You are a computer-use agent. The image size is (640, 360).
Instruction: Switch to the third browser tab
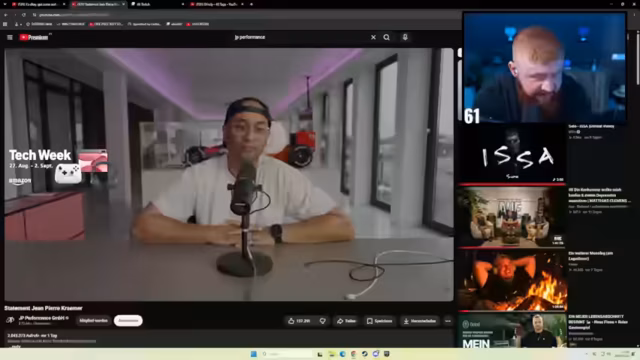[x=156, y=4]
